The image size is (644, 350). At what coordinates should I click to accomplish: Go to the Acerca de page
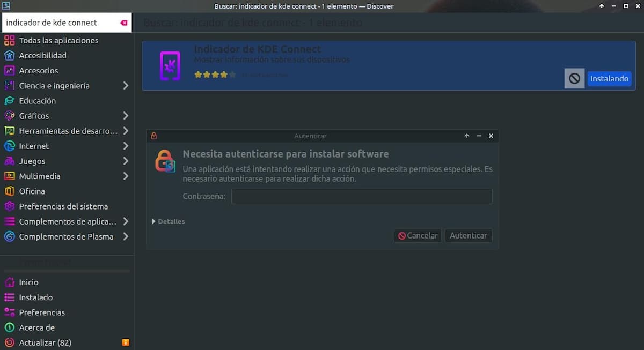[x=36, y=327]
